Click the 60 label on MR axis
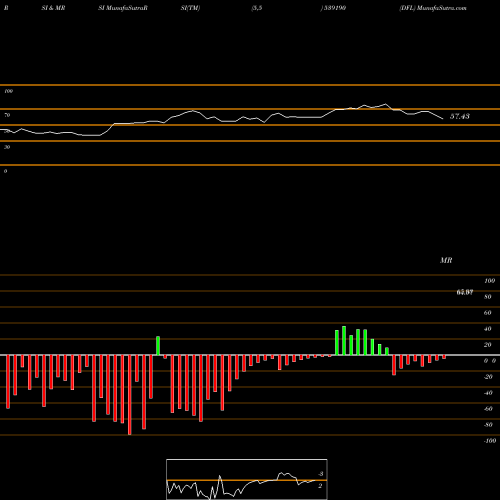Screen dimensions: 500x500 click(488, 313)
